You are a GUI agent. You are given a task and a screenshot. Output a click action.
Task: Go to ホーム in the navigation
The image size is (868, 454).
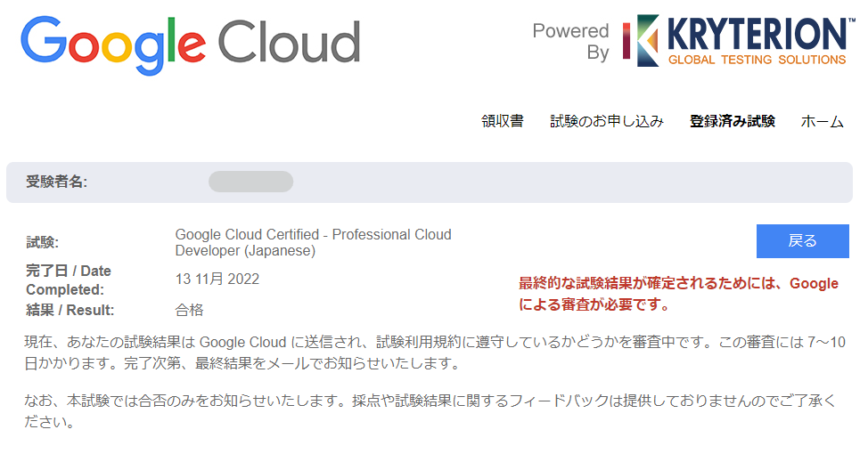click(x=822, y=121)
